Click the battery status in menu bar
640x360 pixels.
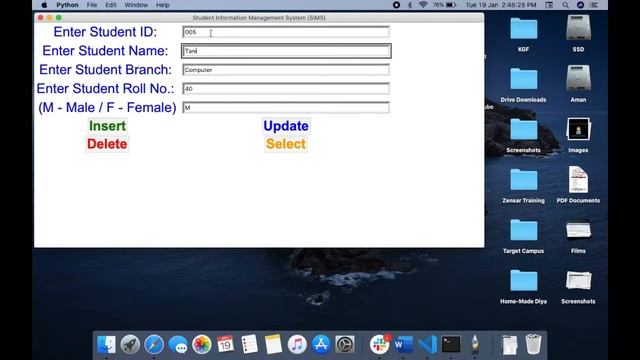444,5
